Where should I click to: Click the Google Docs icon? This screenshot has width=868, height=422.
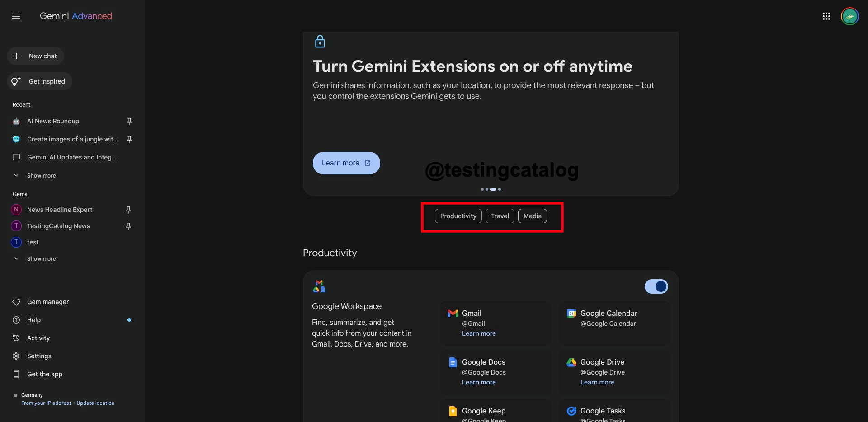(x=453, y=362)
